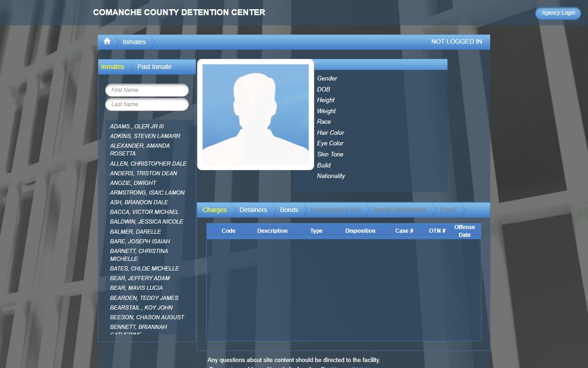Click the Offense Date column header
Screen dimensions: 588x368
tap(464, 231)
